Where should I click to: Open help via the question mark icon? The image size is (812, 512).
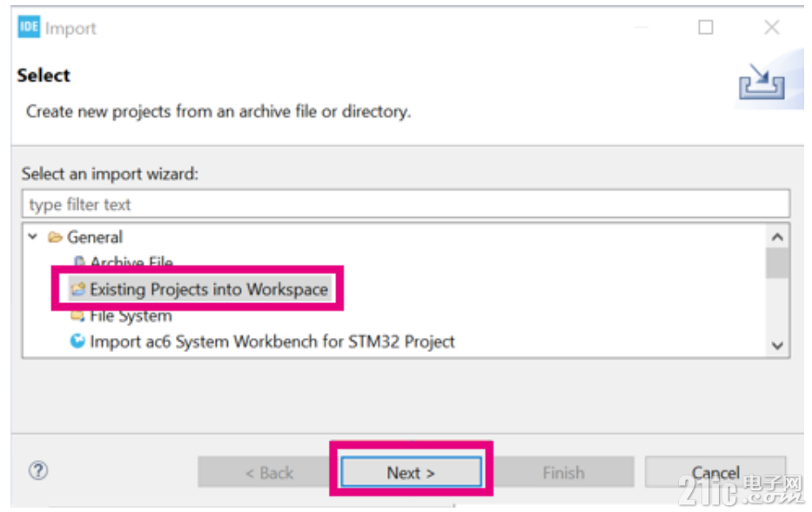38,471
